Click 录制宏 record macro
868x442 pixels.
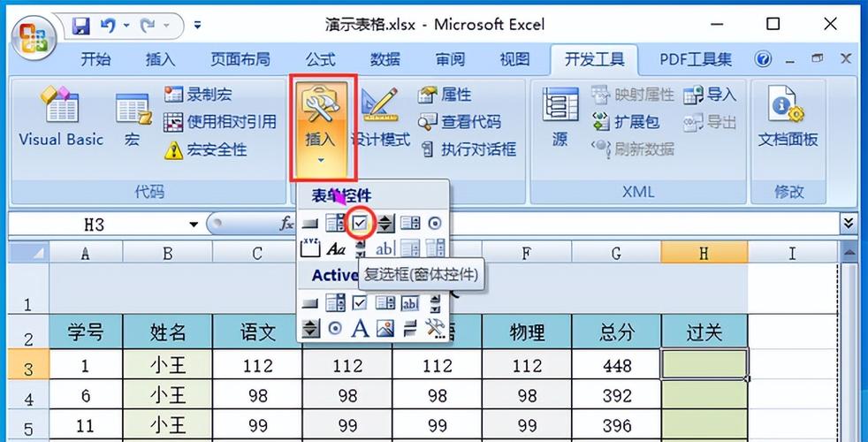(198, 95)
